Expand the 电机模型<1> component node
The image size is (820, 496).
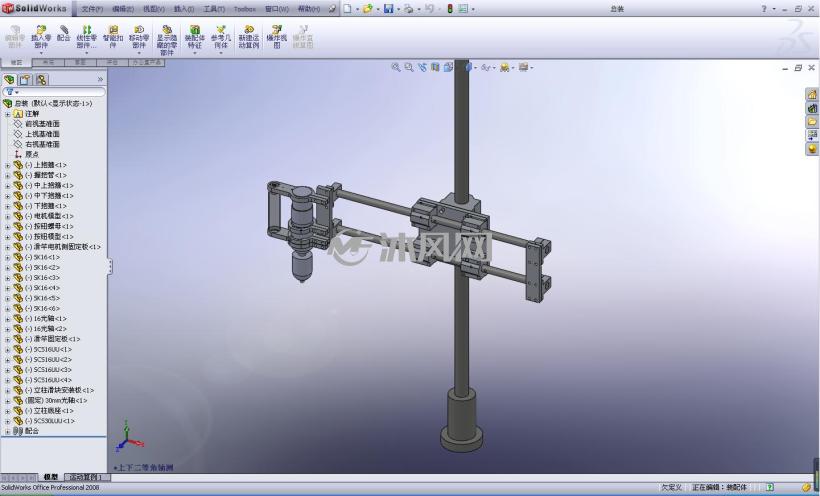coord(7,217)
